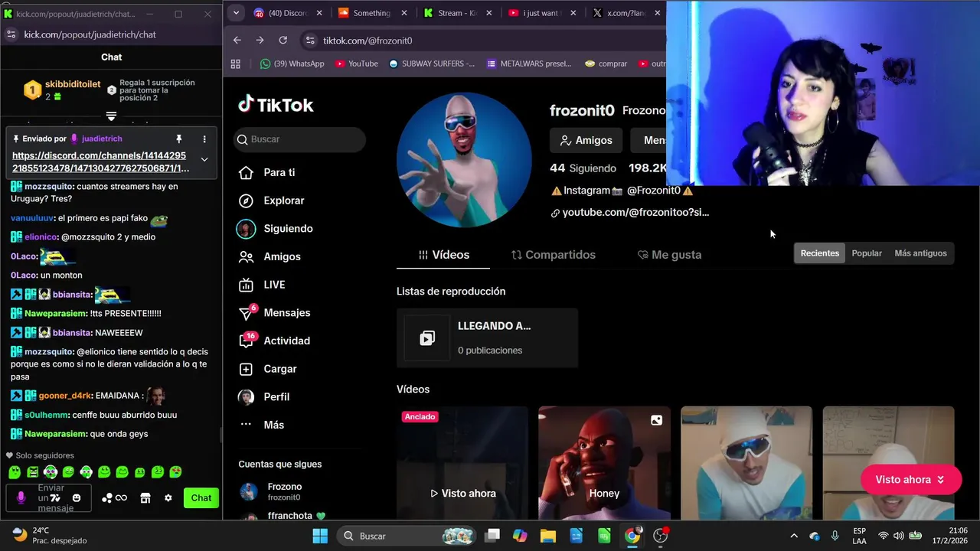Reload the TikTok page in Chrome
This screenshot has height=551, width=980.
[x=283, y=40]
